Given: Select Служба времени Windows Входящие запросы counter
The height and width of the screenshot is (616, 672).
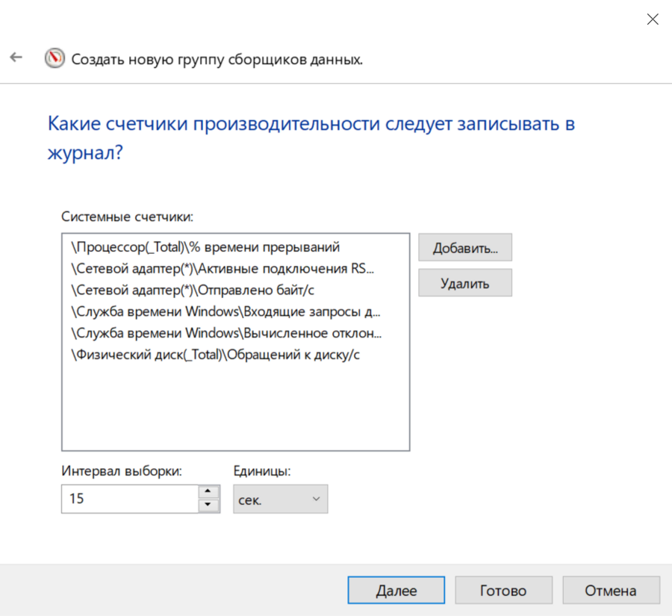Looking at the screenshot, I should (226, 311).
